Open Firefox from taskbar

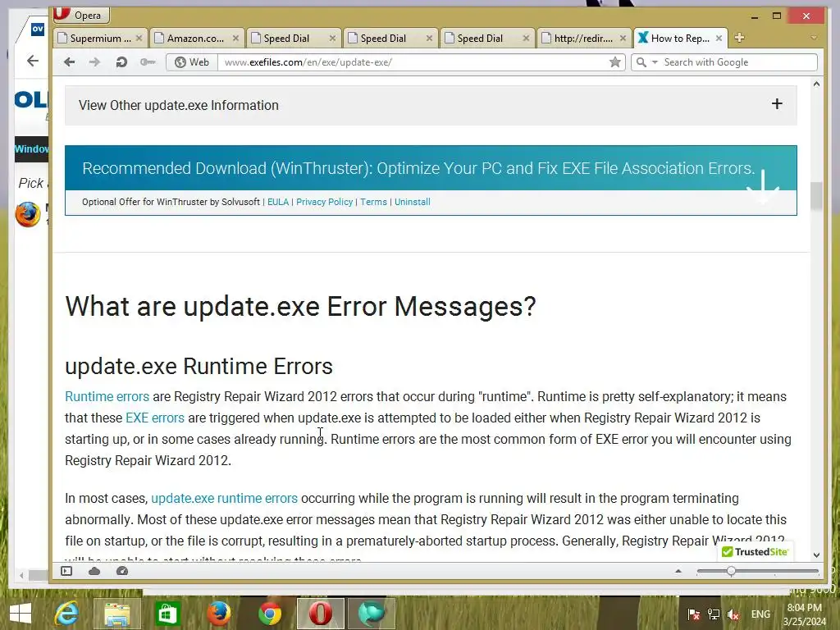coord(219,614)
